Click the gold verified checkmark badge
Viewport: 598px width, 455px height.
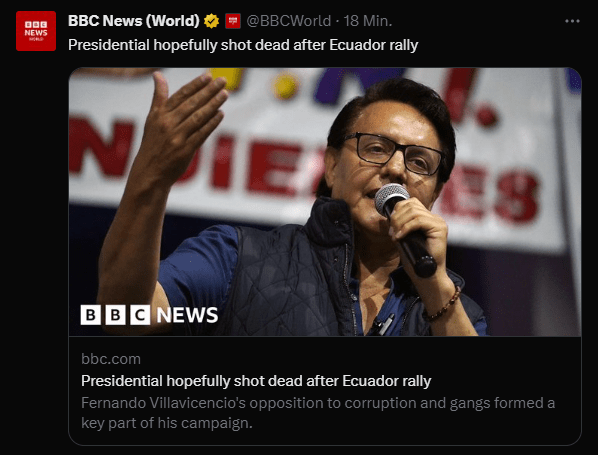pos(211,21)
